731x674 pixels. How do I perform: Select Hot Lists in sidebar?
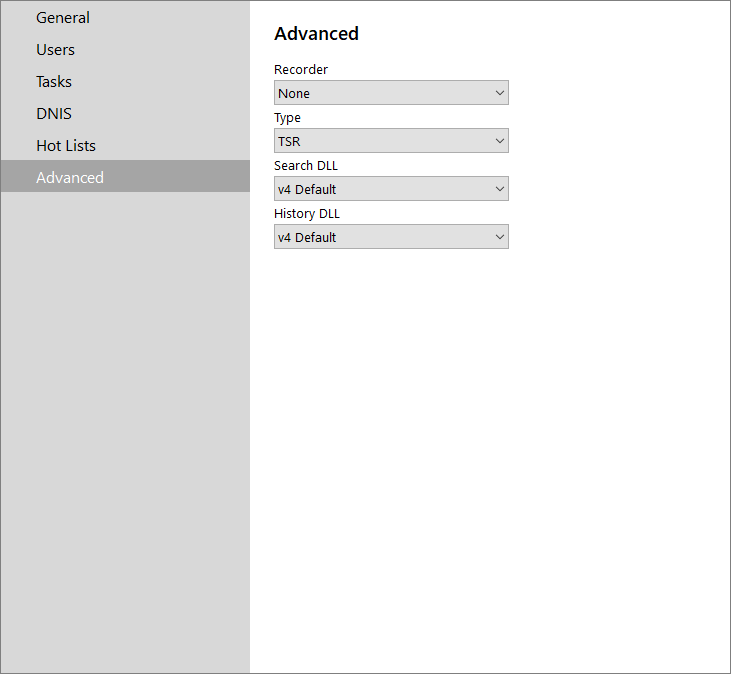(x=125, y=146)
